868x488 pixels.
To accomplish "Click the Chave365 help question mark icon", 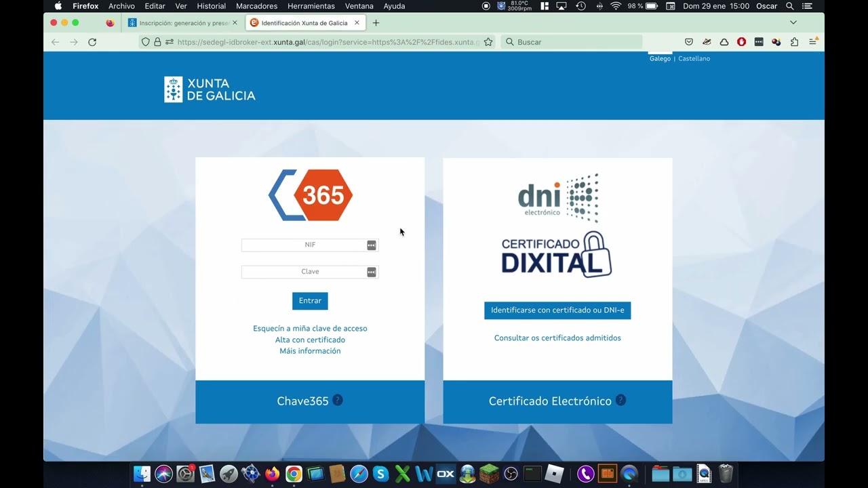I will click(x=338, y=400).
